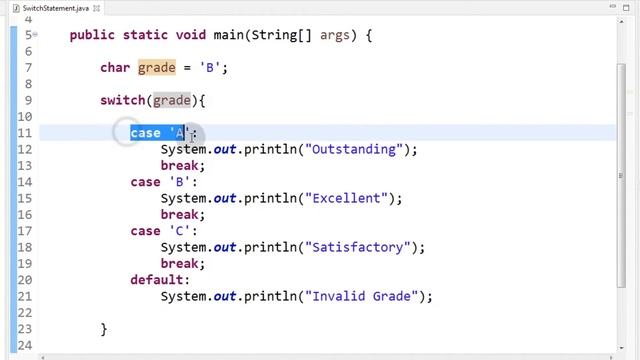
Task: Select the SwitchStatement.java editor tab
Action: tap(56, 8)
